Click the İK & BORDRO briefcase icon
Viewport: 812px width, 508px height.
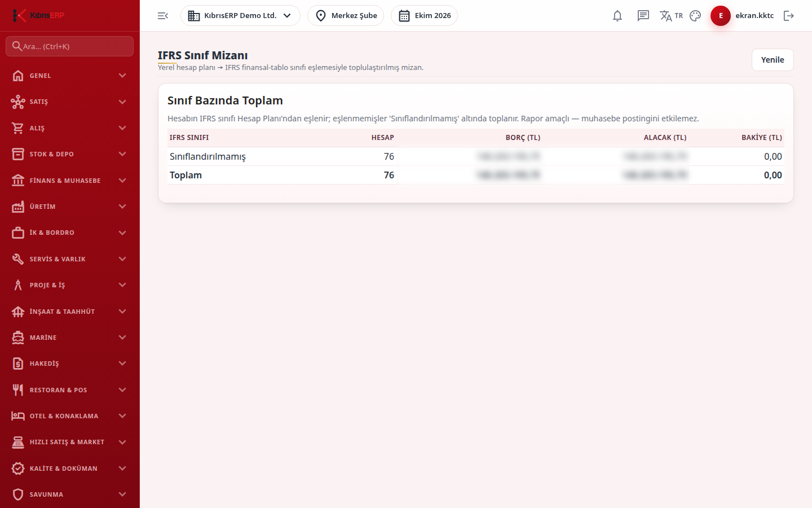pyautogui.click(x=18, y=233)
